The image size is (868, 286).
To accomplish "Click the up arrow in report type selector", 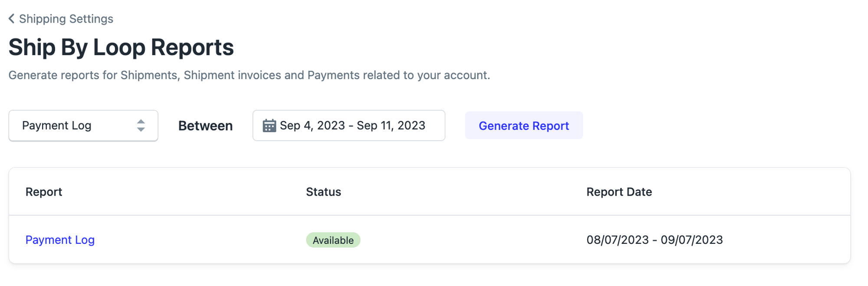I will click(x=141, y=122).
